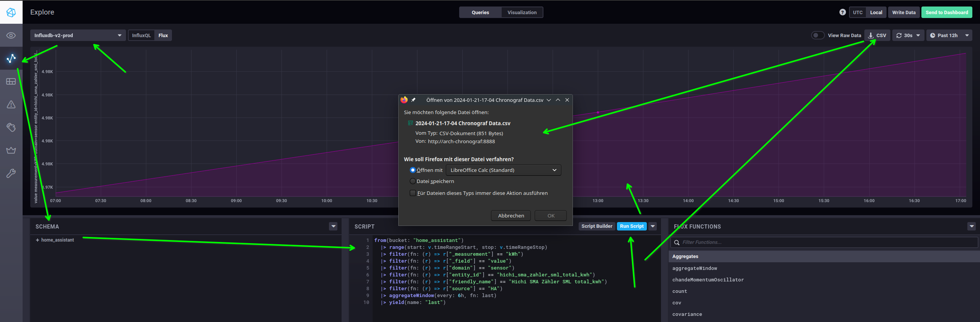The width and height of the screenshot is (980, 322).
Task: Click the data point on the graph line
Action: coord(598,113)
